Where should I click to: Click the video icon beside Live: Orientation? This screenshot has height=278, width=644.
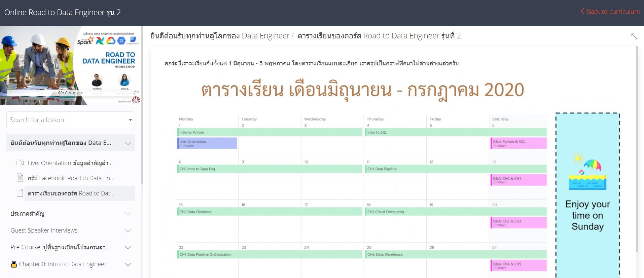click(20, 163)
